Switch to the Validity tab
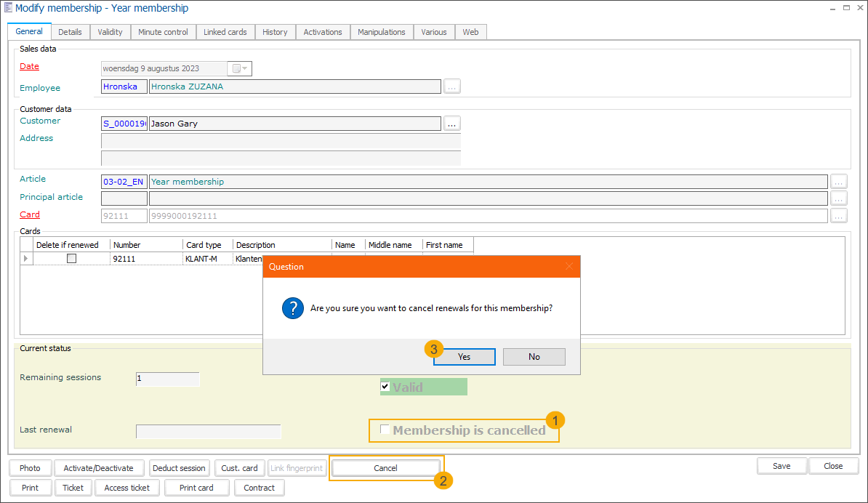This screenshot has width=868, height=503. coord(110,32)
